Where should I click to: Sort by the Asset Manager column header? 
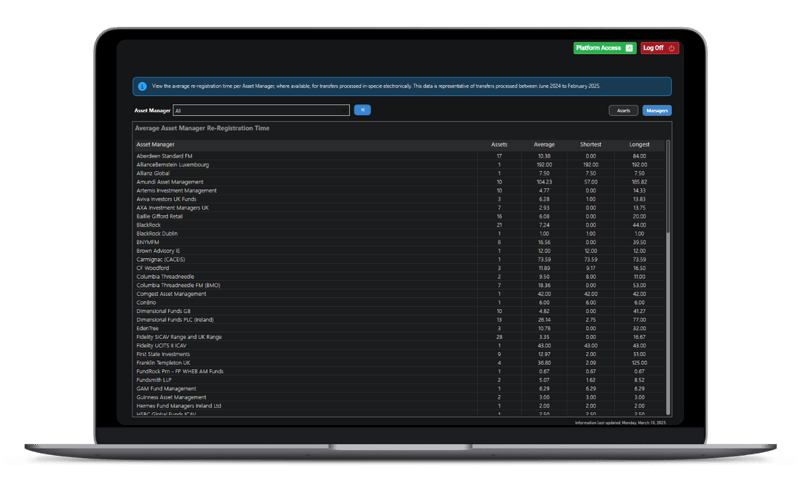155,144
